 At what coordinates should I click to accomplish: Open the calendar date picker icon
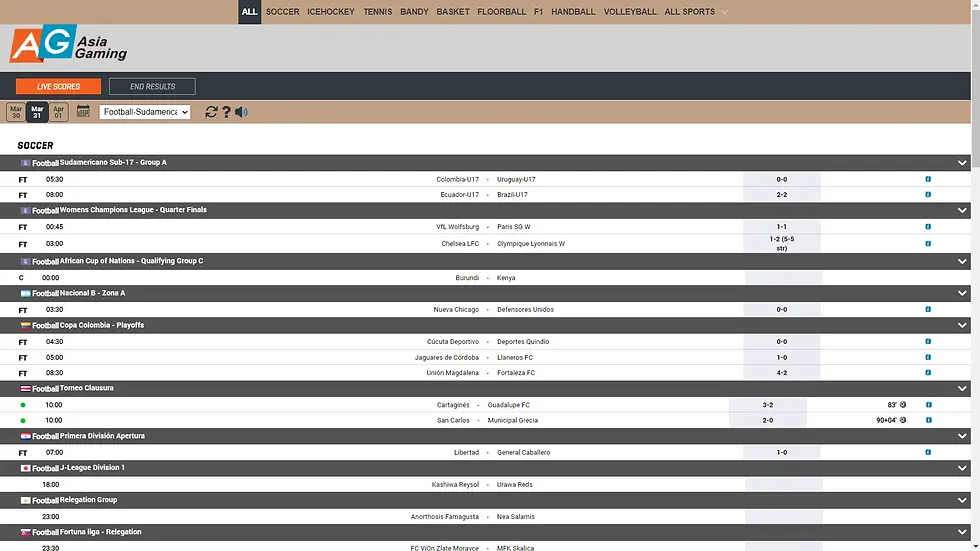[83, 111]
